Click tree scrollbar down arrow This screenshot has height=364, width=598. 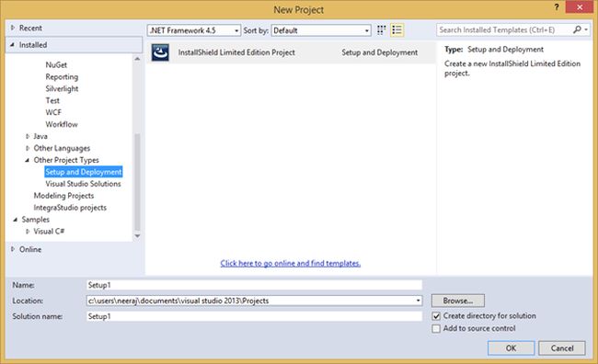click(137, 236)
